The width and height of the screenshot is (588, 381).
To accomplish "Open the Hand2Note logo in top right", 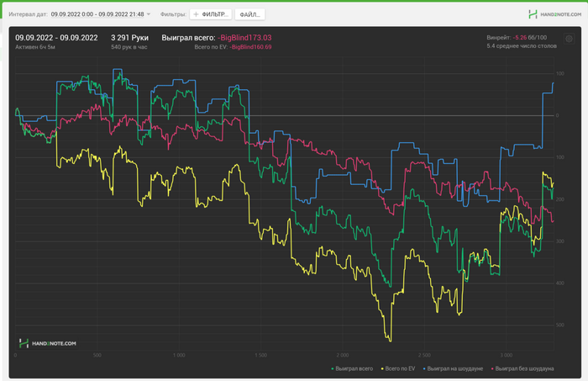I will click(x=554, y=14).
